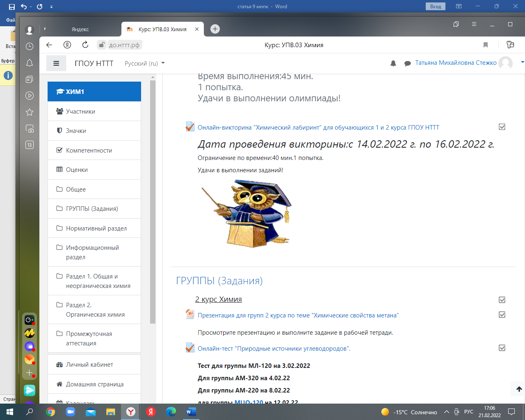Open Moodle notifications bell in page header
The height and width of the screenshot is (420, 525).
click(x=393, y=63)
